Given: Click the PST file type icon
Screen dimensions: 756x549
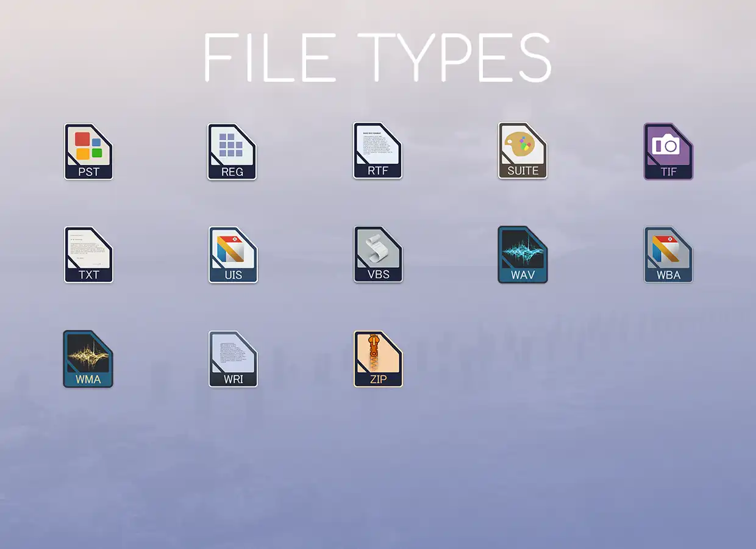Looking at the screenshot, I should point(88,152).
